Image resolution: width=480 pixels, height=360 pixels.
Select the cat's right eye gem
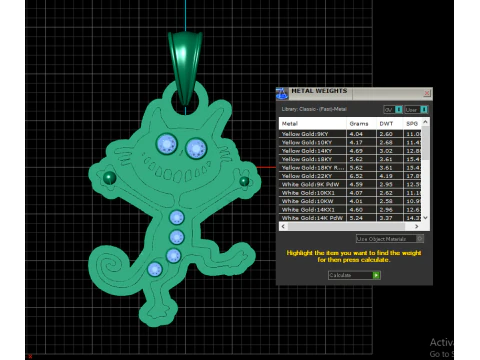coord(196,149)
